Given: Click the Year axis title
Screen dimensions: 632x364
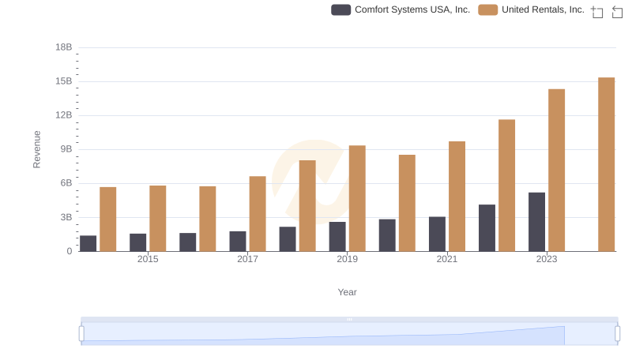Looking at the screenshot, I should 347,292.
